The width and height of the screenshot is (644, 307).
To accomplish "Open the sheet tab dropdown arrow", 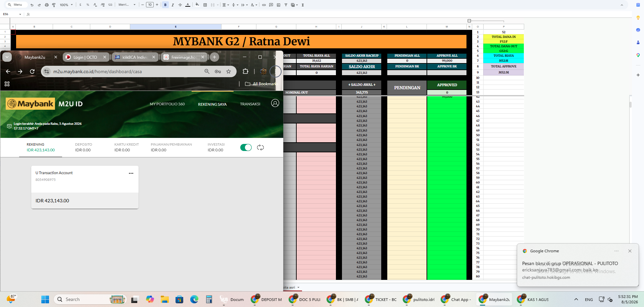I will [298, 288].
